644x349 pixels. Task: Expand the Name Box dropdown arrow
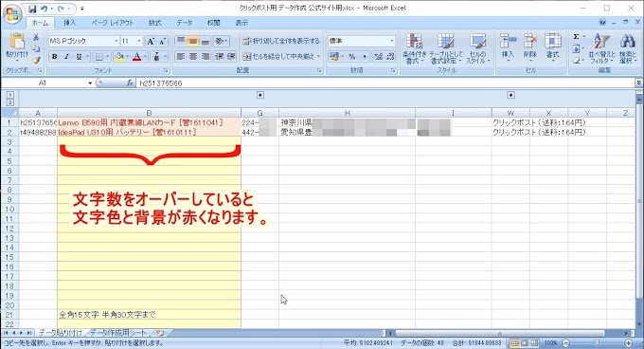90,83
